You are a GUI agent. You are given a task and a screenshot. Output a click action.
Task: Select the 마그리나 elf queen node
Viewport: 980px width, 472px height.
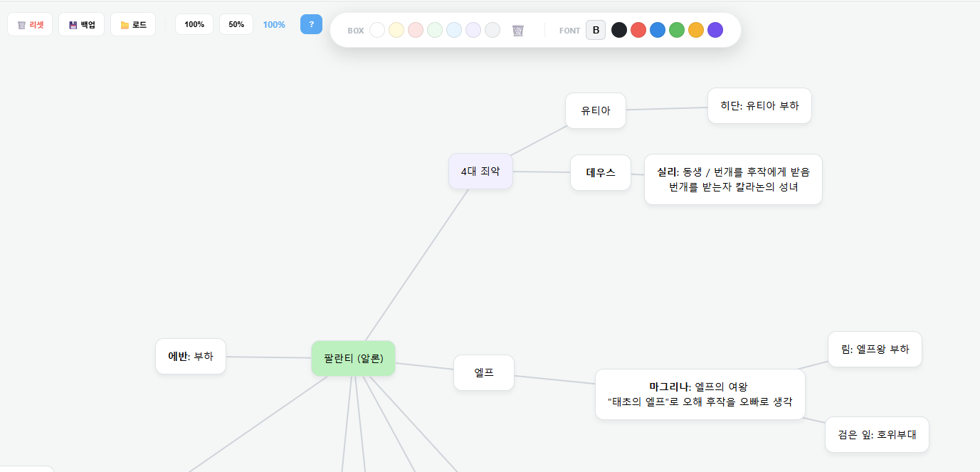[x=700, y=394]
